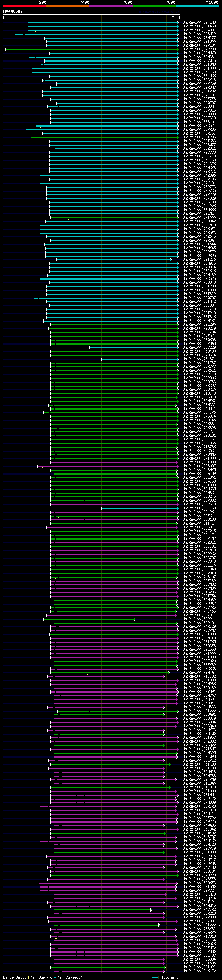
Task: Click the white query sequence bar
Action: 91,15
